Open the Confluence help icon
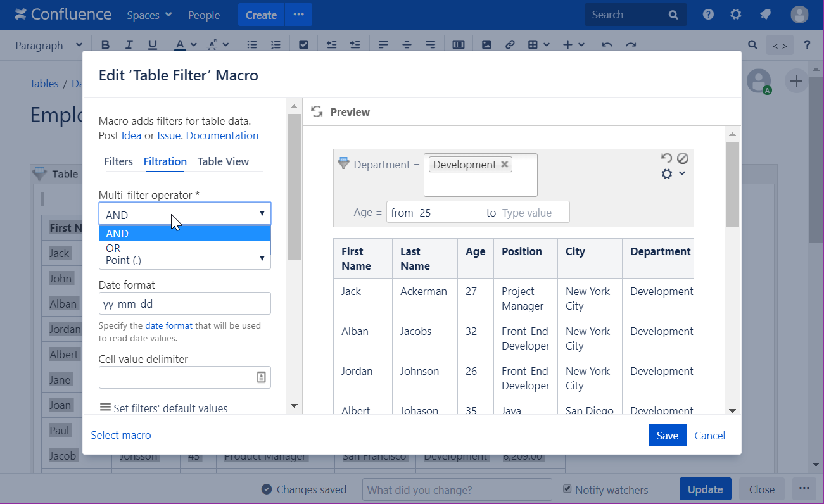The height and width of the screenshot is (504, 824). [x=708, y=15]
